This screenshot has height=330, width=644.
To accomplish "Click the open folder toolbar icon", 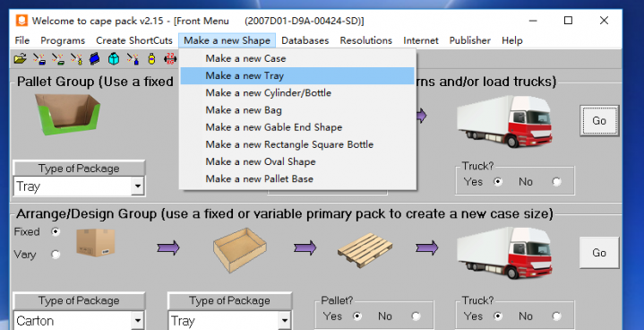I will 20,59.
